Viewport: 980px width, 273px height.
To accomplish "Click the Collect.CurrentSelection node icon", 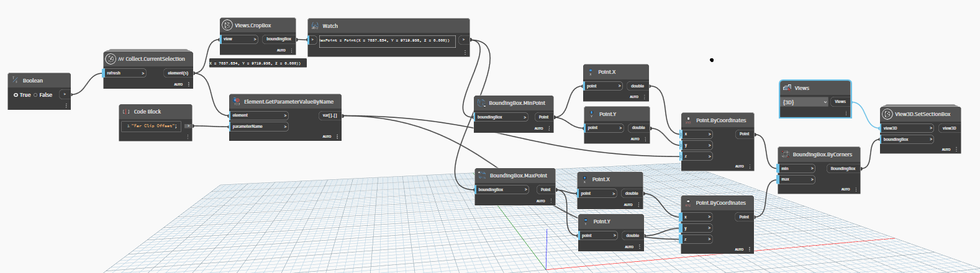I will click(x=111, y=58).
